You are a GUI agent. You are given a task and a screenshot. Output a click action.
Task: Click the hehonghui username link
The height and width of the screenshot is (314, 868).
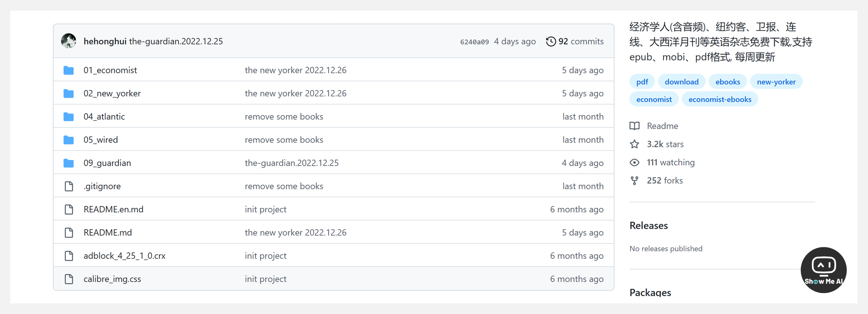point(105,41)
